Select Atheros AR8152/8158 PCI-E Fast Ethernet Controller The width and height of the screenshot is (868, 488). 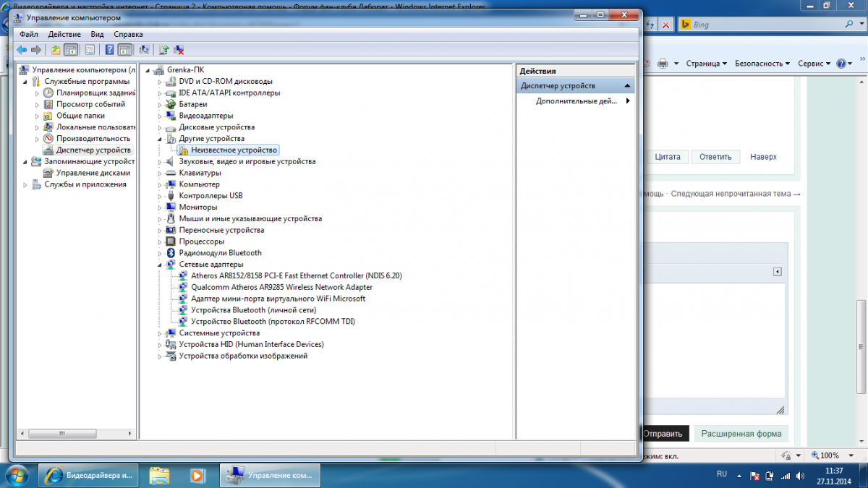click(x=296, y=275)
